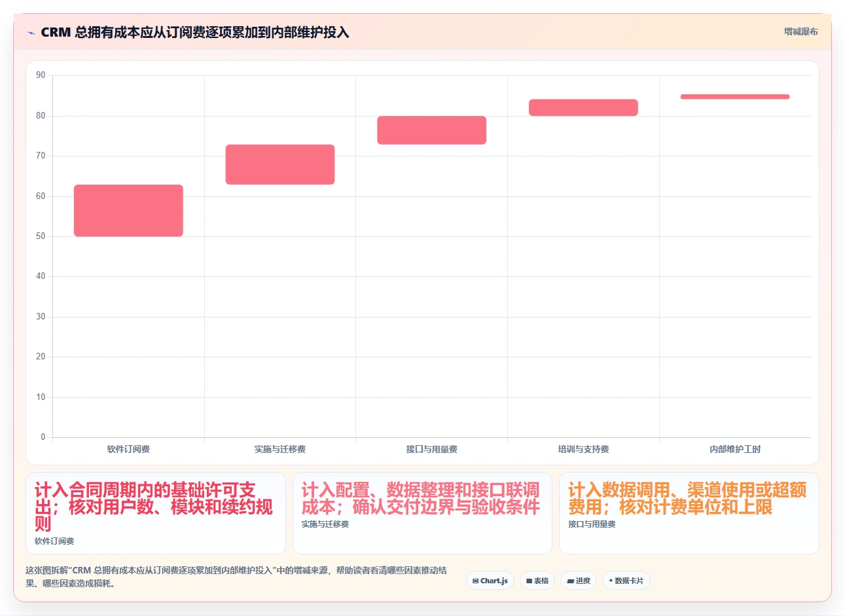The width and height of the screenshot is (845, 616).
Task: Click the footer description starting 这张图拆解
Action: (x=236, y=577)
